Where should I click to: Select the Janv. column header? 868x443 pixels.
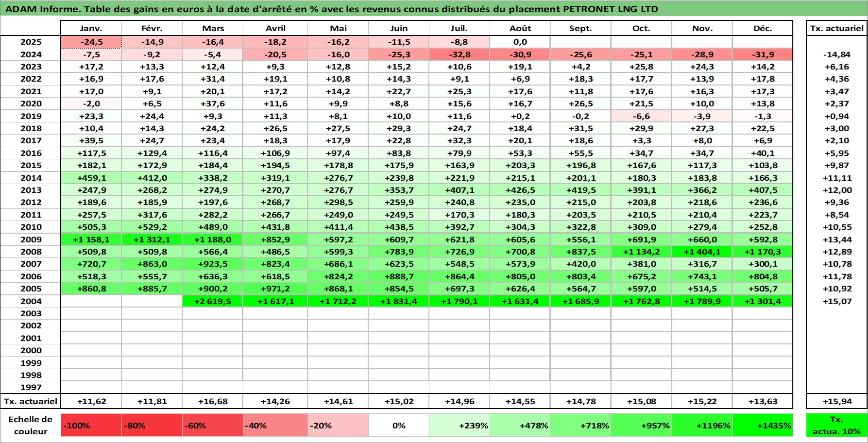[x=91, y=28]
